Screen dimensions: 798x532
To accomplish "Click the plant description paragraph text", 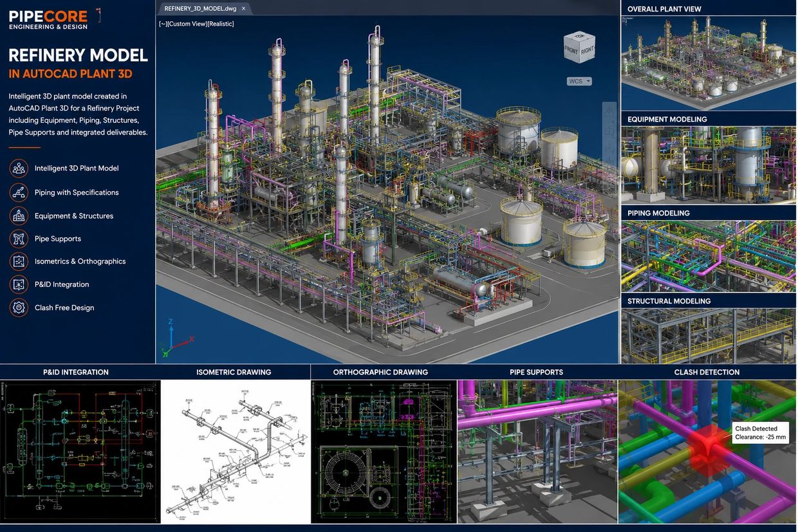I will [x=78, y=115].
